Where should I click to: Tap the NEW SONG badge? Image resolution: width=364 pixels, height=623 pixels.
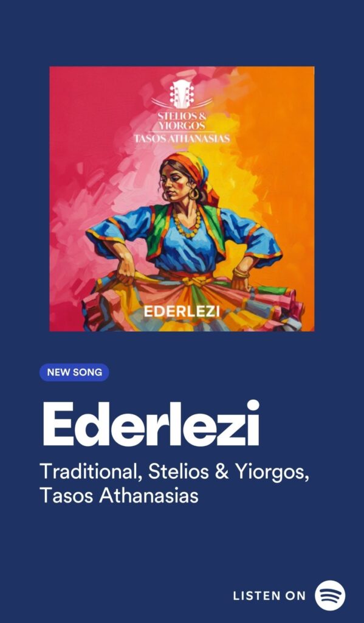pyautogui.click(x=74, y=372)
